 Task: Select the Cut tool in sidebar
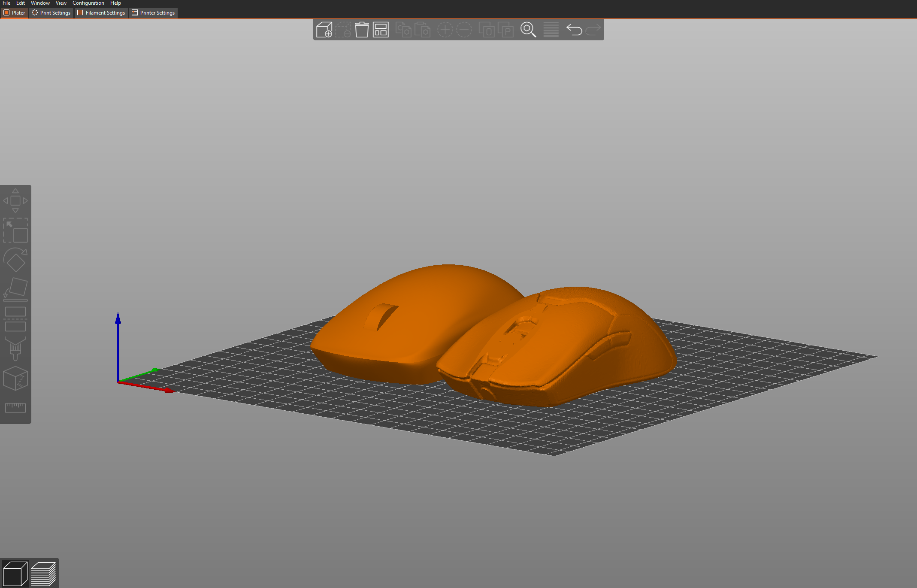click(15, 319)
